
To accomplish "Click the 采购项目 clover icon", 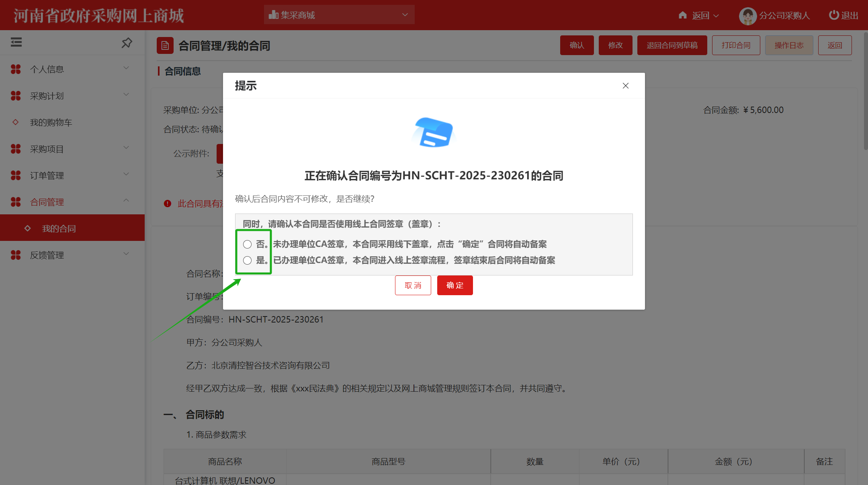I will pos(16,149).
